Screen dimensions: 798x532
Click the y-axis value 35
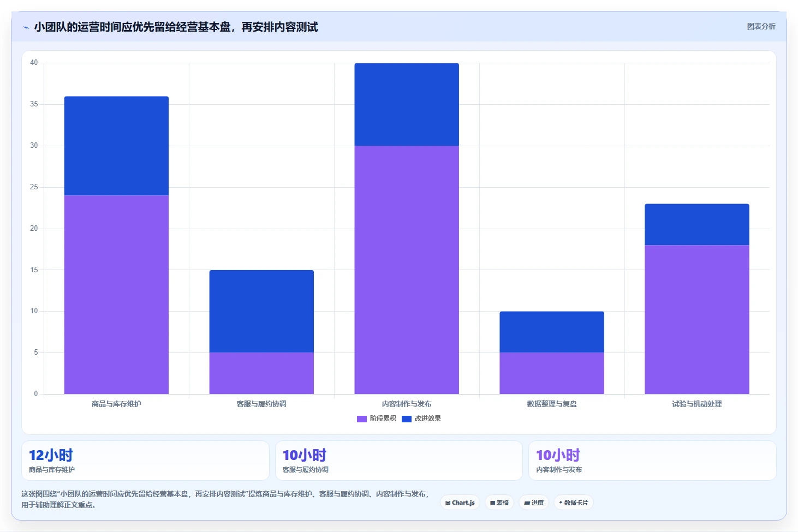pyautogui.click(x=34, y=104)
